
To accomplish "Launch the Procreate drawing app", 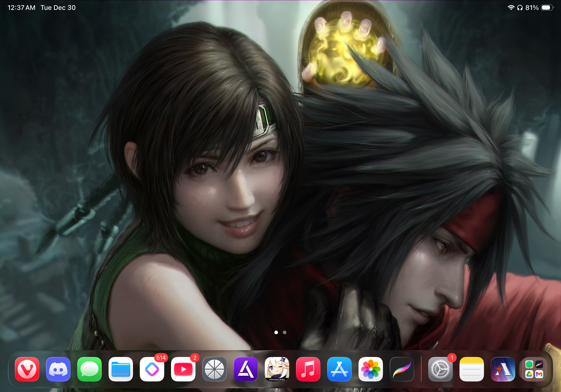I will (x=402, y=369).
